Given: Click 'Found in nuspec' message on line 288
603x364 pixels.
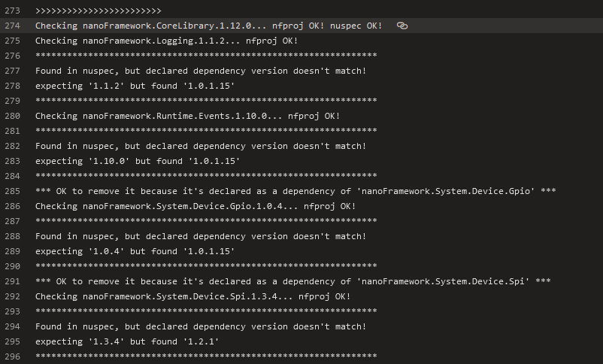Looking at the screenshot, I should (201, 236).
